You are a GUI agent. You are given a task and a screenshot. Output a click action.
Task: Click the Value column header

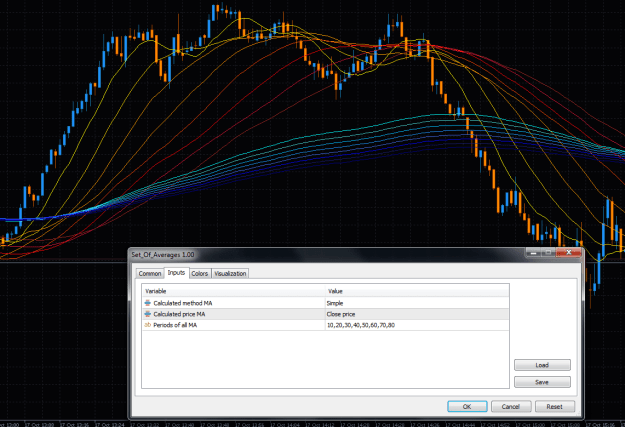417,291
